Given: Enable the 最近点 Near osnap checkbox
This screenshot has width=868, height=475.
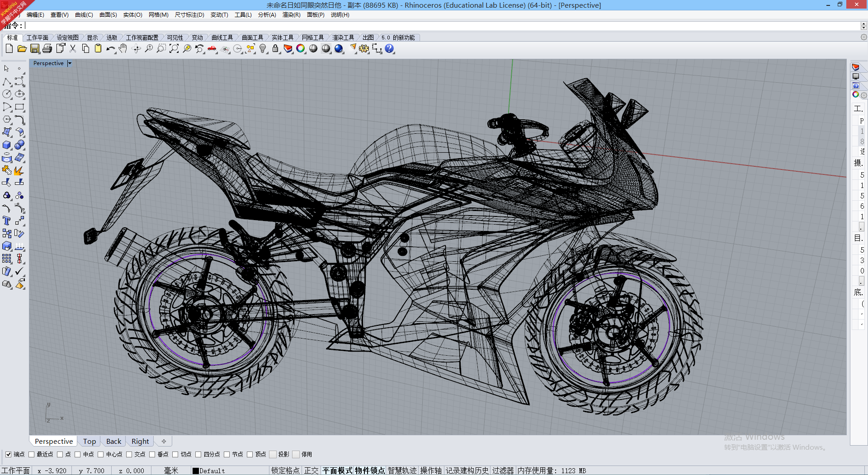Looking at the screenshot, I should pos(31,454).
